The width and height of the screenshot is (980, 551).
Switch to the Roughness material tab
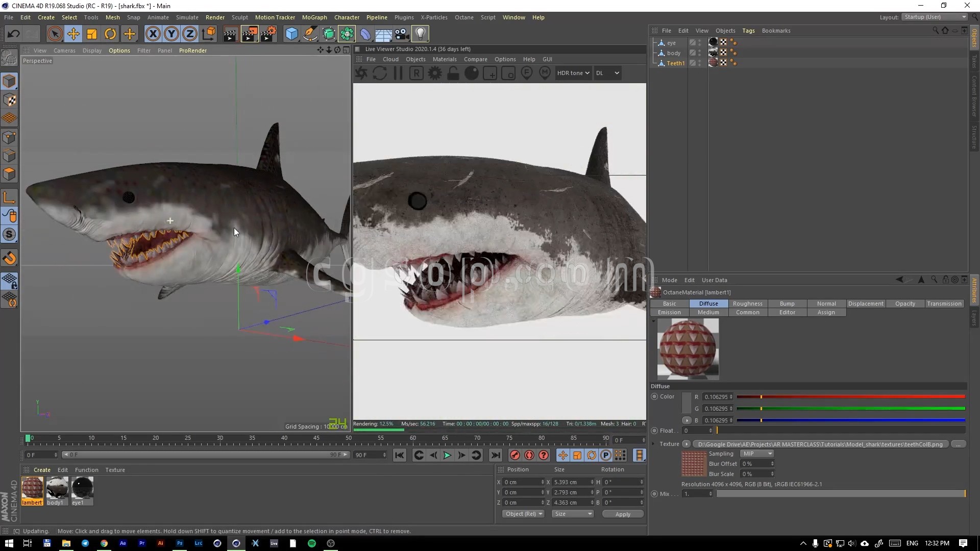point(747,304)
